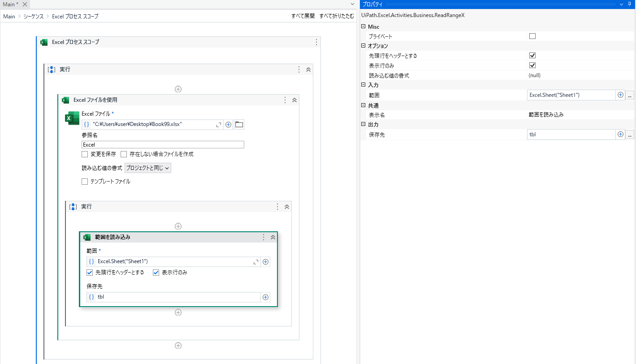This screenshot has width=636, height=364.
Task: Enable 存在しない場合ファイルを作成 checkbox
Action: (124, 154)
